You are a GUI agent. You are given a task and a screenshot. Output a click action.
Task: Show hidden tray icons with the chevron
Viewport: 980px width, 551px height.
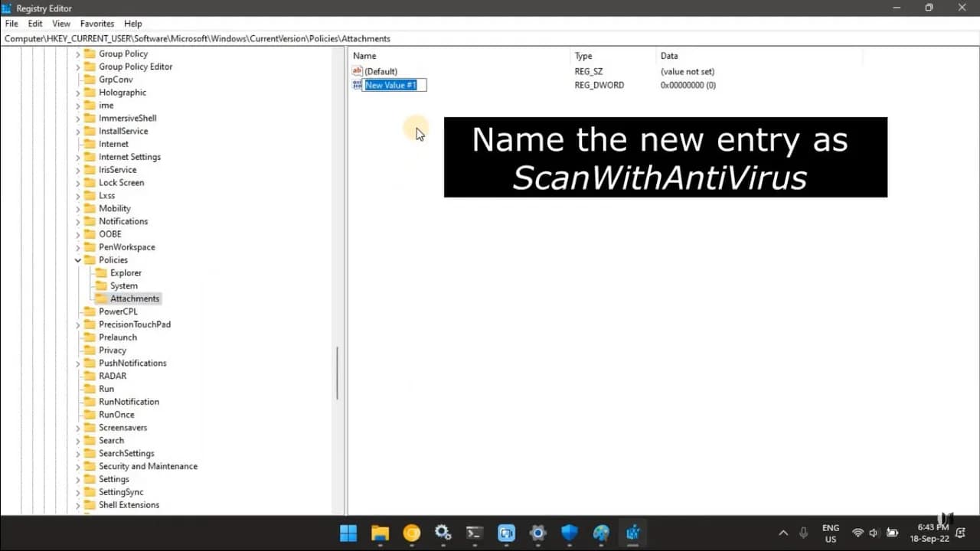(783, 533)
